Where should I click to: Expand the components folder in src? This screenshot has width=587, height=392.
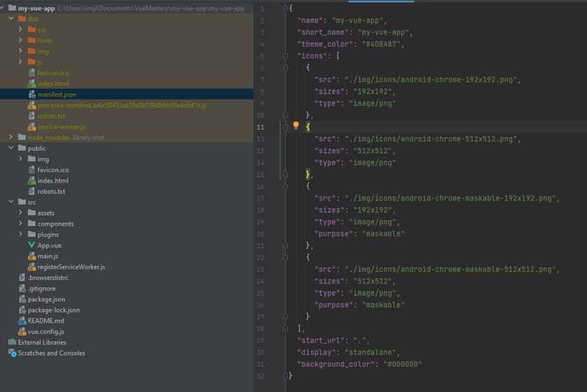coord(21,224)
